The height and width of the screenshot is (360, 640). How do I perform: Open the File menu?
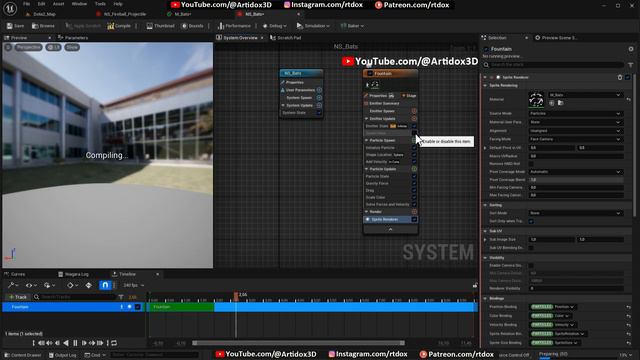27,4
